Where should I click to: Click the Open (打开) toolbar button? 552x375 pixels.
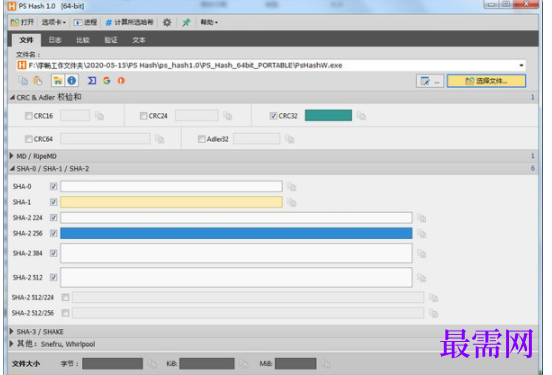pyautogui.click(x=22, y=23)
